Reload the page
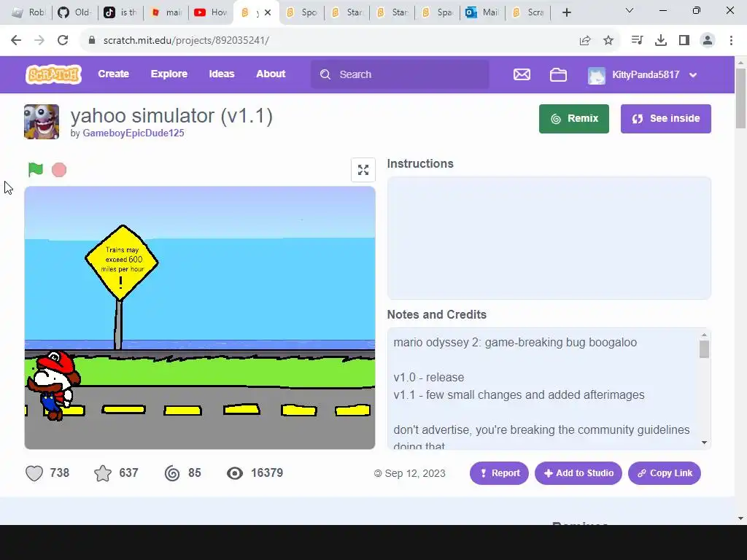Image resolution: width=747 pixels, height=560 pixels. pyautogui.click(x=63, y=40)
